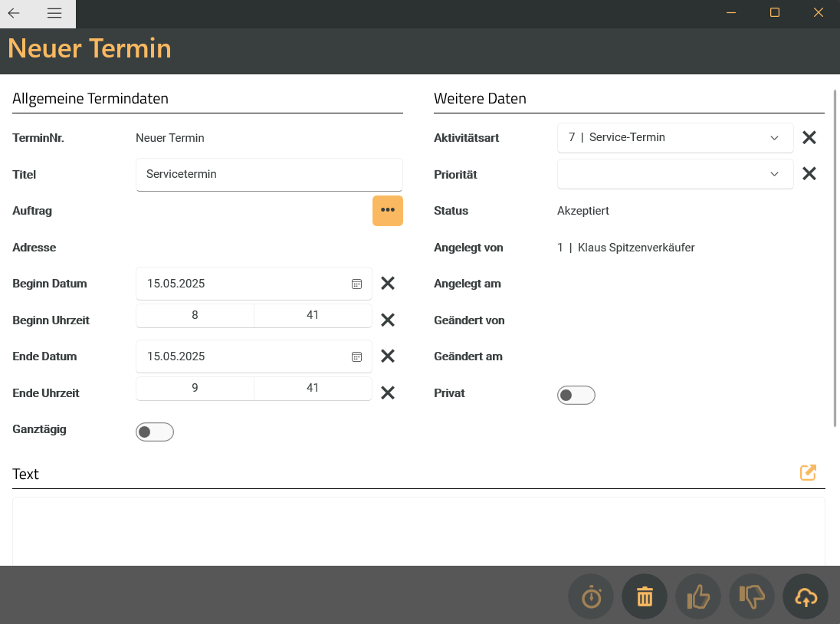Image resolution: width=840 pixels, height=624 pixels.
Task: Click the Weitere Daten heading
Action: (x=480, y=99)
